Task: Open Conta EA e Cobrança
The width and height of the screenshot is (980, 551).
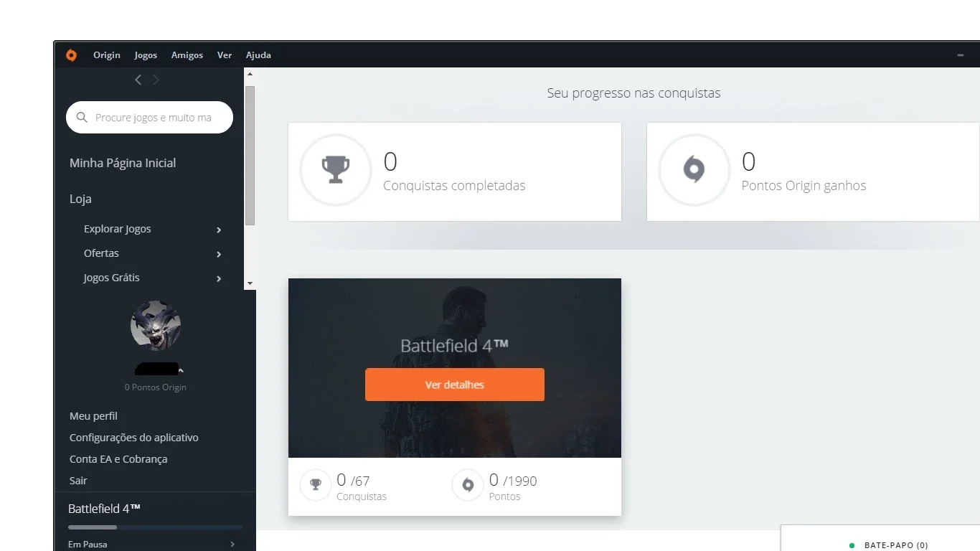Action: tap(118, 459)
